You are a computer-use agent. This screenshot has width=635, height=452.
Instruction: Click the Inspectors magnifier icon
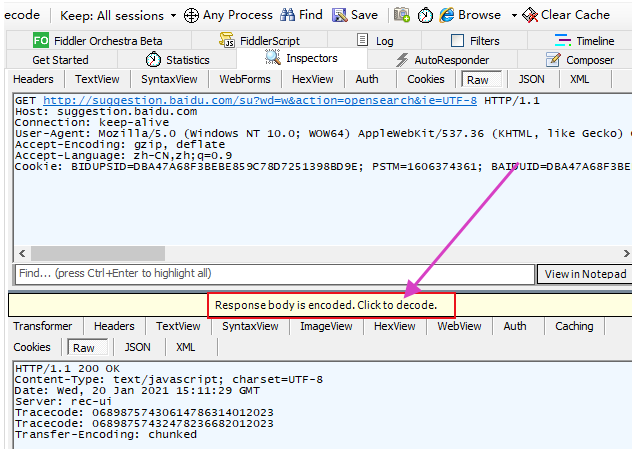coord(273,58)
